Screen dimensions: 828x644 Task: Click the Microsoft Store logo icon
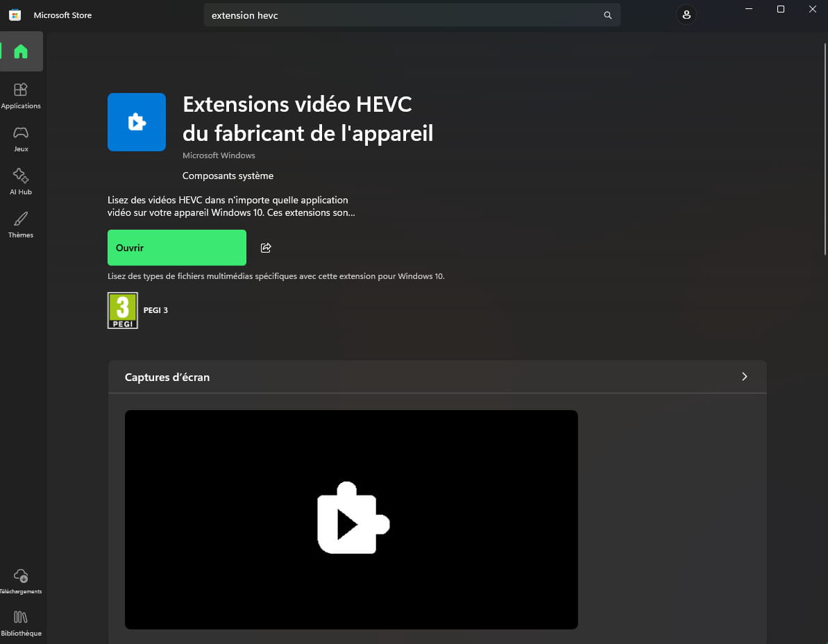pyautogui.click(x=15, y=15)
